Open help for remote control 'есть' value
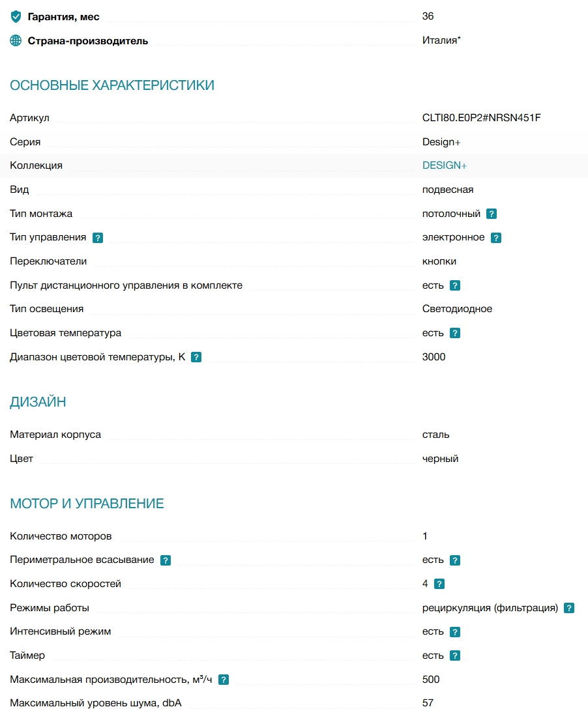Screen dimensions: 588x720 (x=455, y=285)
